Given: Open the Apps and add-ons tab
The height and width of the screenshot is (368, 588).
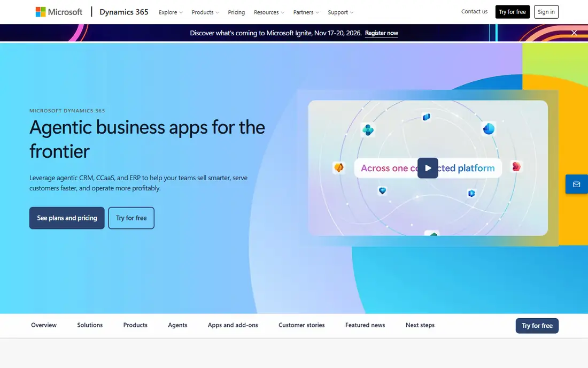Looking at the screenshot, I should (233, 325).
